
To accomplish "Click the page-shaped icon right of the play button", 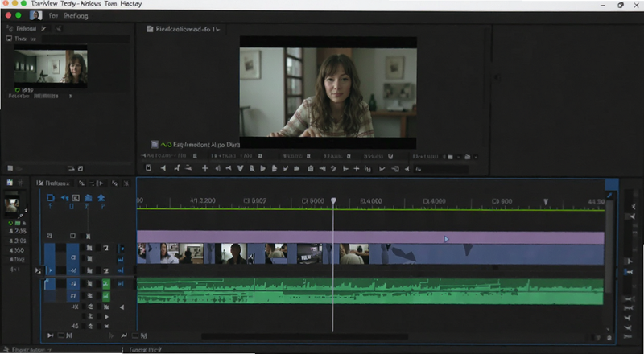I will point(274,168).
